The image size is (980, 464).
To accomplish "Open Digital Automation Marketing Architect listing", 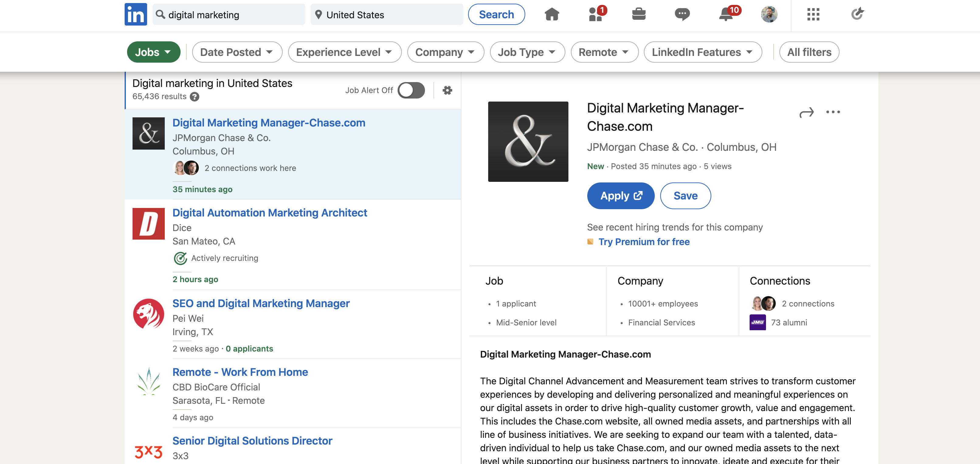I will point(270,213).
